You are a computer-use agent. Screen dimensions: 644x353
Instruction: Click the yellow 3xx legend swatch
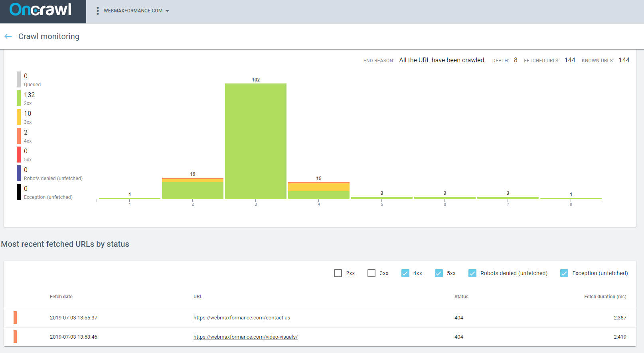[x=19, y=117]
